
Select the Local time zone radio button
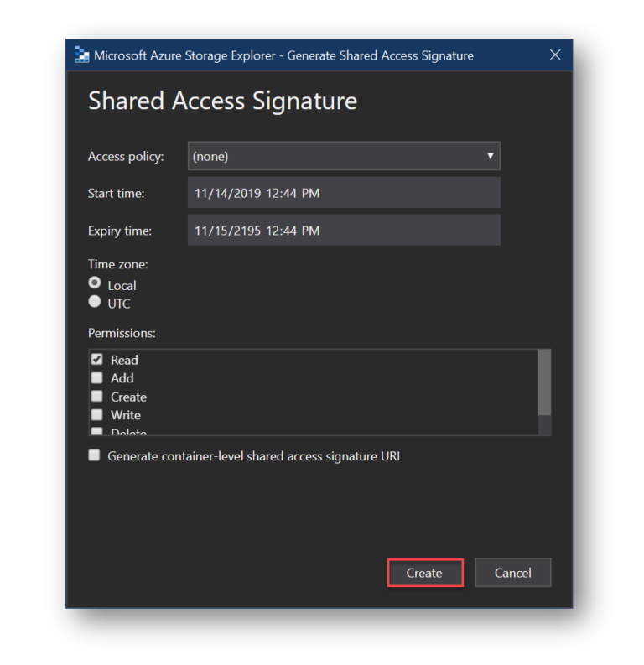[95, 283]
